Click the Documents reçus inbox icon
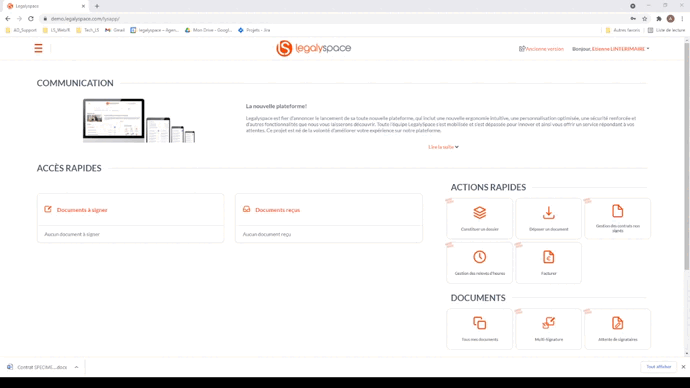This screenshot has width=690, height=388. click(x=246, y=209)
